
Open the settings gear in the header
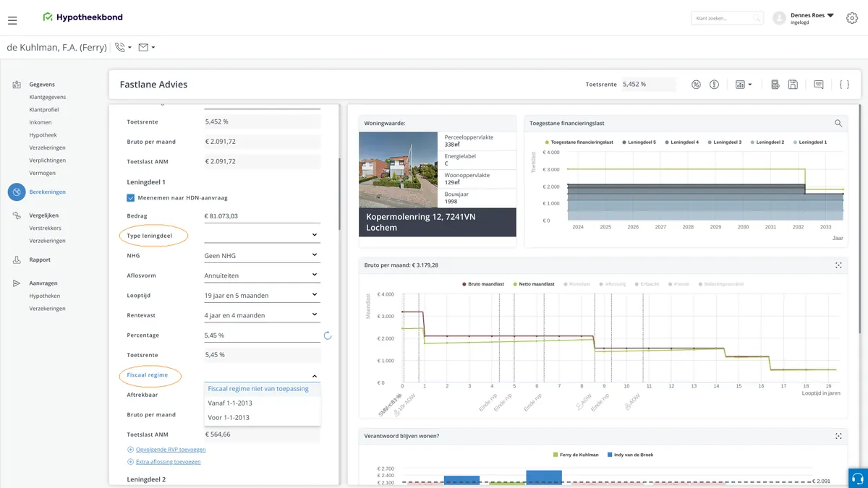coord(852,18)
